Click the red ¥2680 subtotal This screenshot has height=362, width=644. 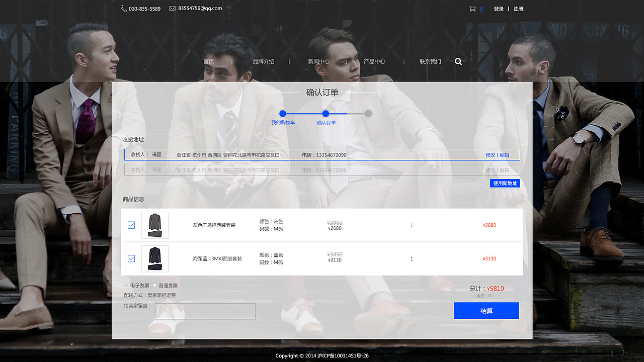490,225
